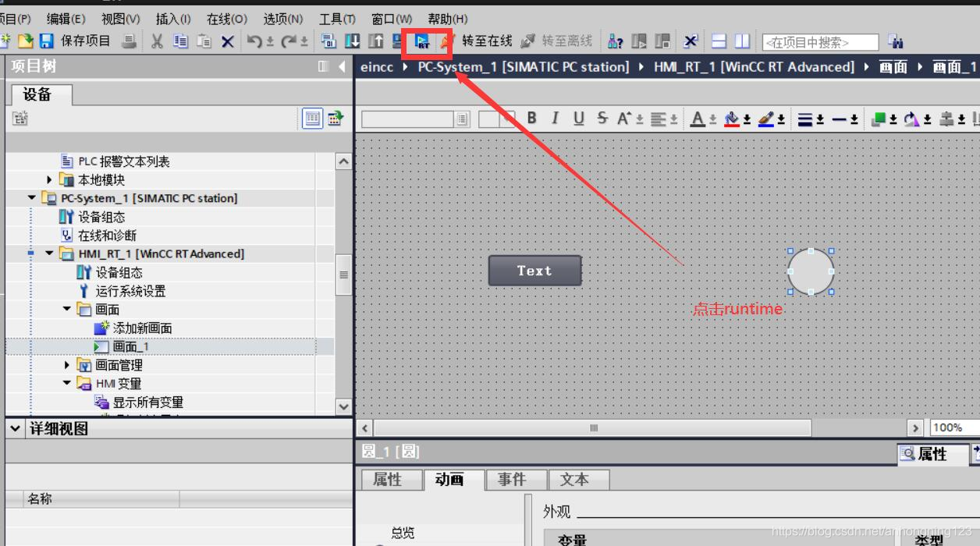Open the font name combo box
Screen dimensions: 980x546
coord(415,119)
